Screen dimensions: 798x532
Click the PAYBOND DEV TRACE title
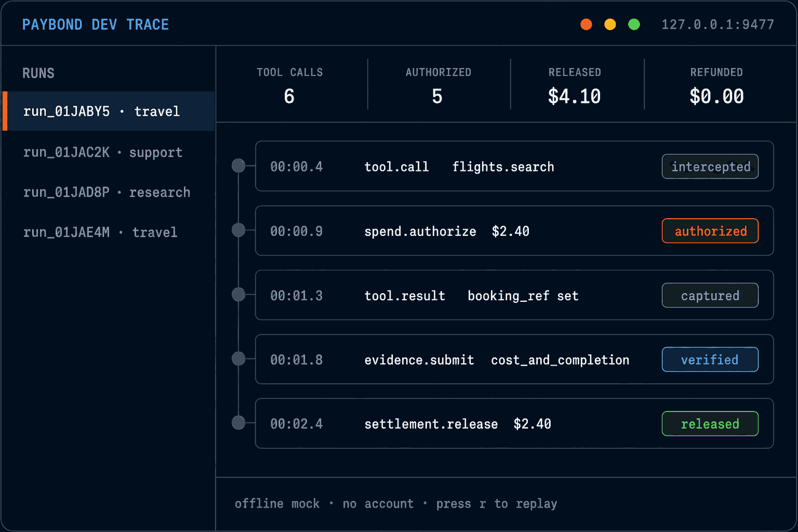click(96, 24)
